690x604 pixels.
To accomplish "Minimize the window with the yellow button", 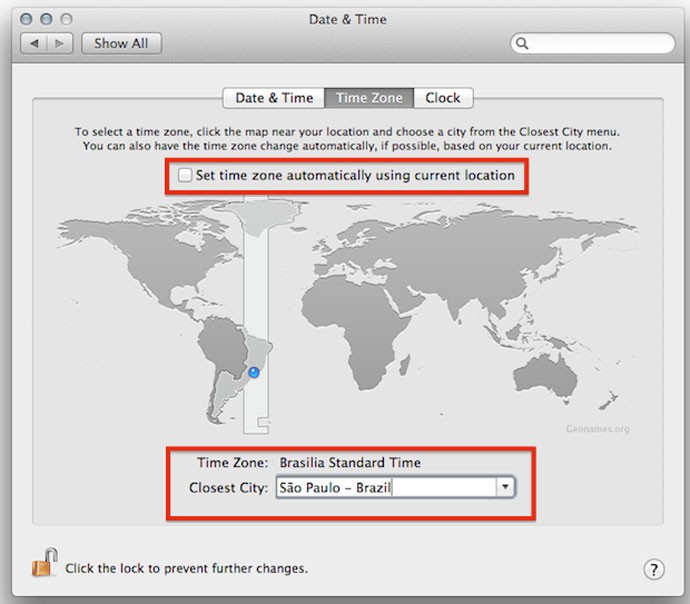I will (x=46, y=19).
